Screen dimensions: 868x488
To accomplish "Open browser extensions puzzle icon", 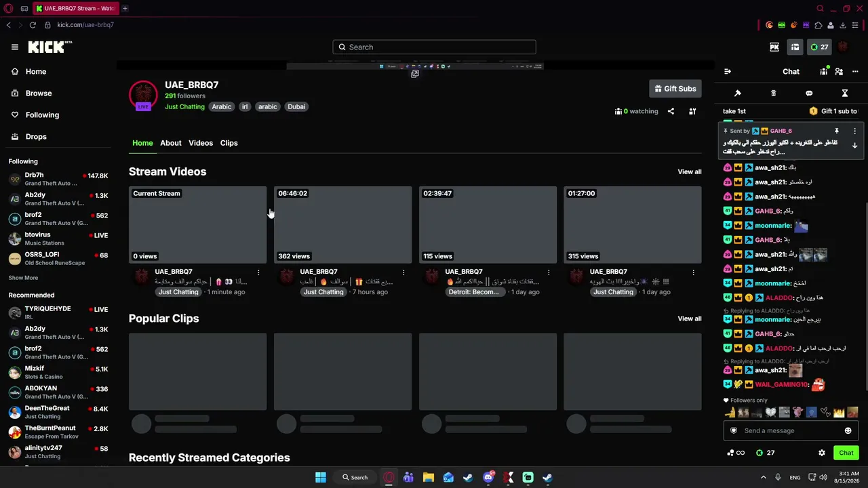I will pos(818,25).
